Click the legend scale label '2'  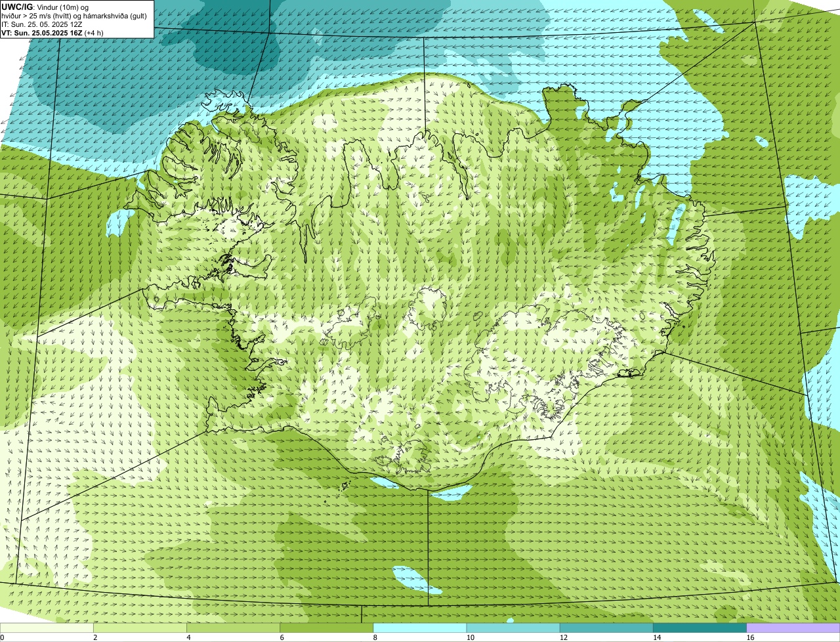(95, 637)
